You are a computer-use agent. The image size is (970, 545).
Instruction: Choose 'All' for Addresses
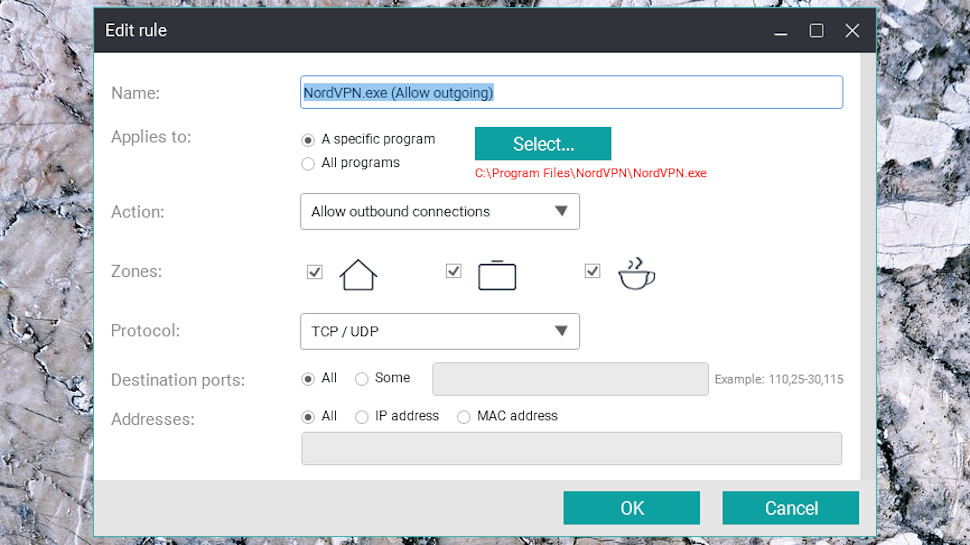(308, 417)
